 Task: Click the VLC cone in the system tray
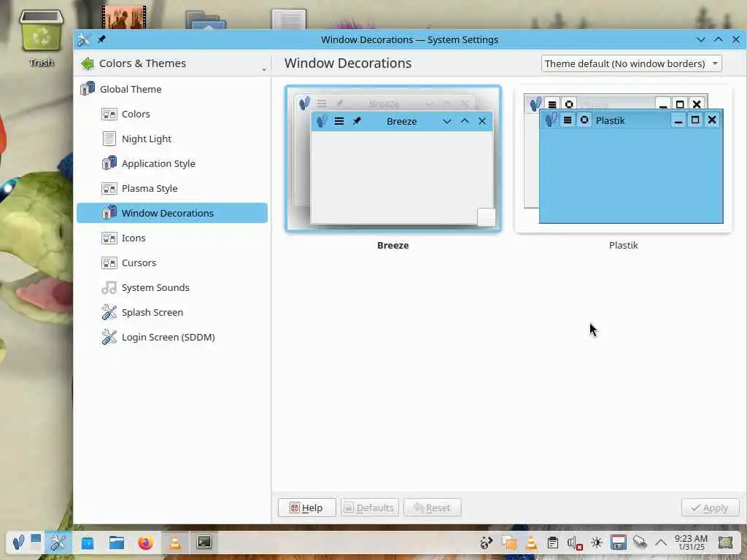[531, 542]
